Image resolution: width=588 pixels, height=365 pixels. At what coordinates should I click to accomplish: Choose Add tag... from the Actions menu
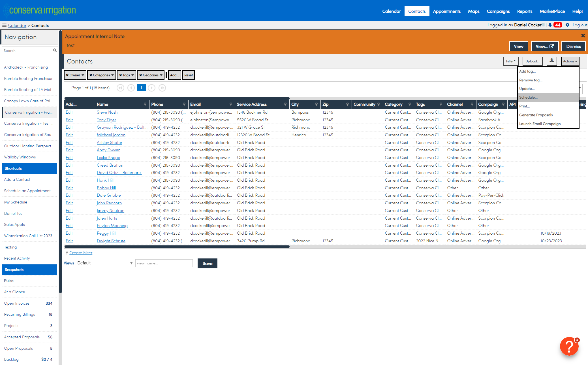[x=548, y=71]
